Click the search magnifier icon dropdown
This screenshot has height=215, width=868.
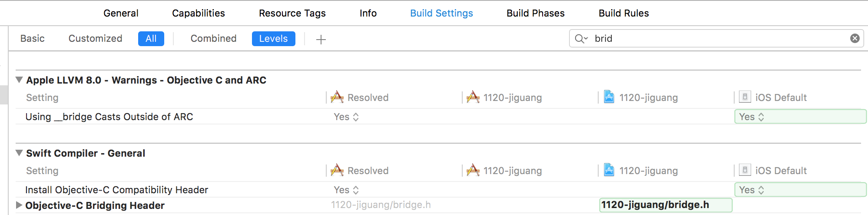[x=581, y=39]
